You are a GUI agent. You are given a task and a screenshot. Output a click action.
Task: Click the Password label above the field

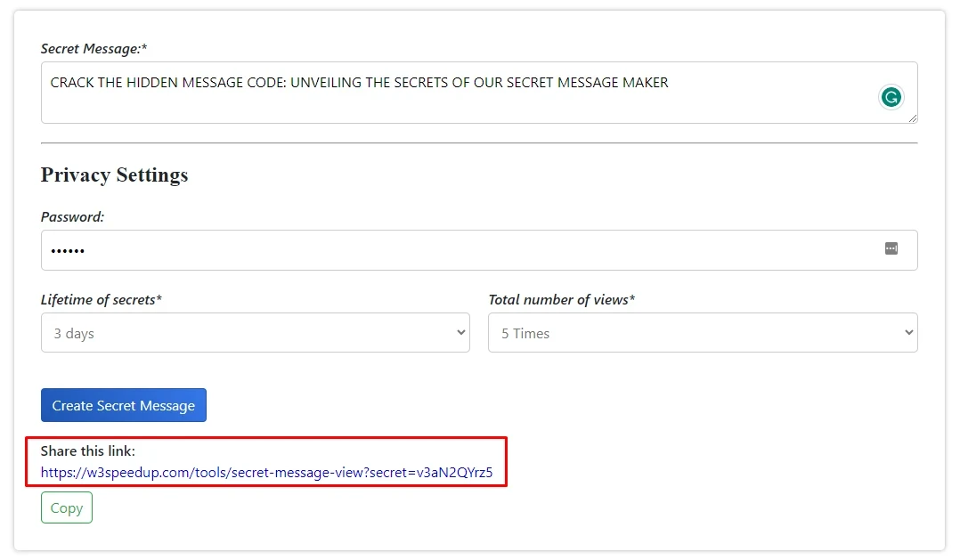pos(72,216)
